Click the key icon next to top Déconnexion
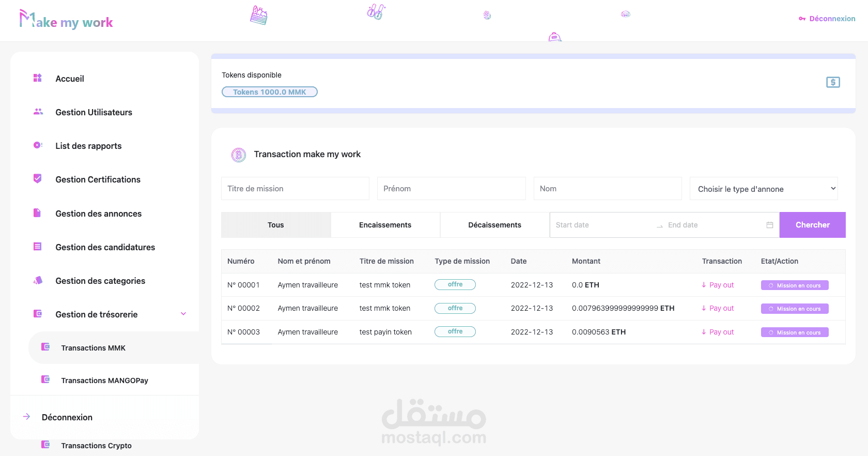This screenshot has height=456, width=868. coord(802,19)
